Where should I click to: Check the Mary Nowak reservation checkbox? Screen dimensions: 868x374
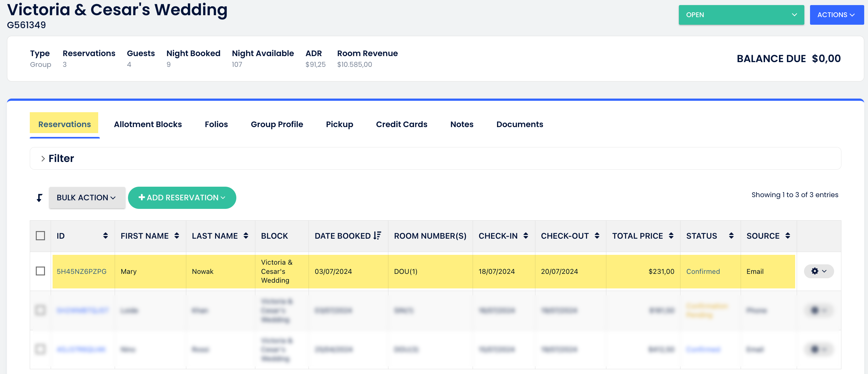click(41, 271)
